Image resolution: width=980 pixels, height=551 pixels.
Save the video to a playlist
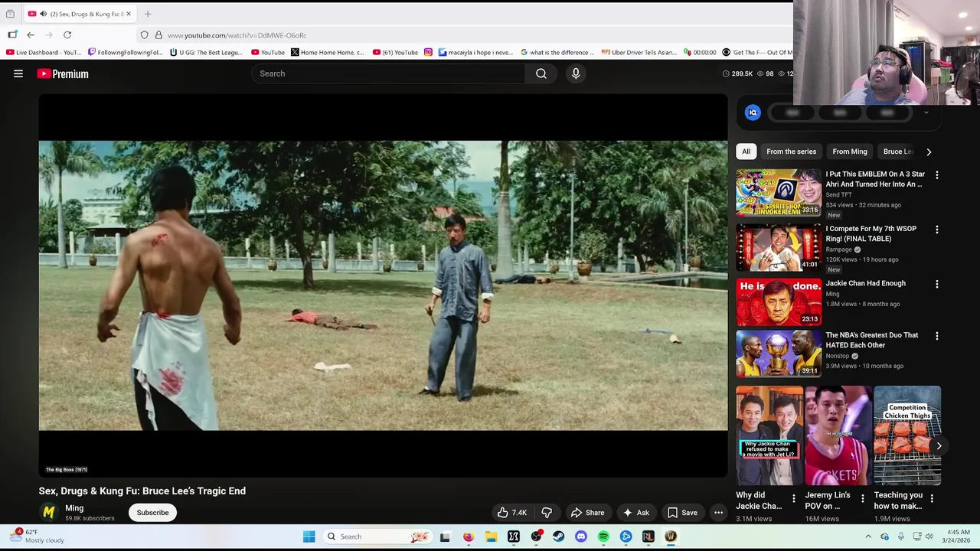click(x=682, y=513)
